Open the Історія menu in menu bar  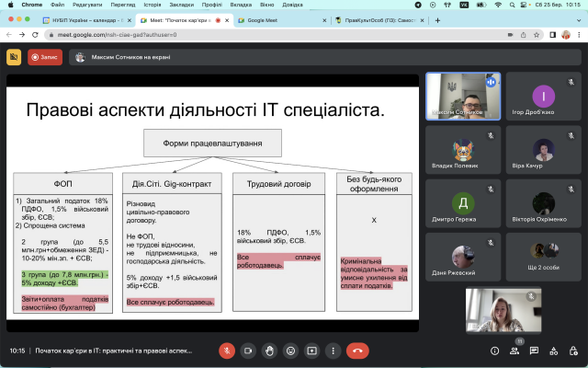pyautogui.click(x=152, y=5)
